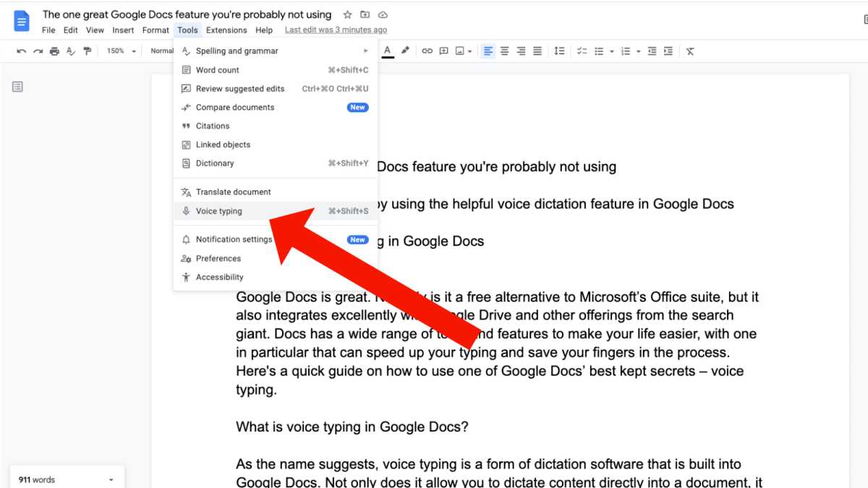The height and width of the screenshot is (488, 868).
Task: Toggle Center align
Action: (505, 51)
